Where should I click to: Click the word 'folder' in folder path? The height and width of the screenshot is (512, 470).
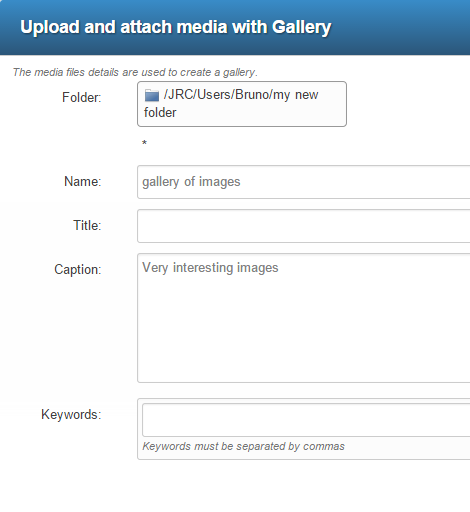pos(160,113)
